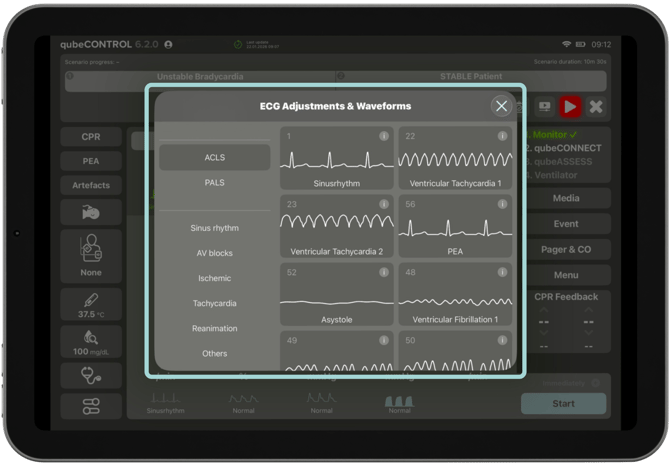Toggle the switches settings icon in sidebar
This screenshot has width=670, height=465.
click(91, 406)
